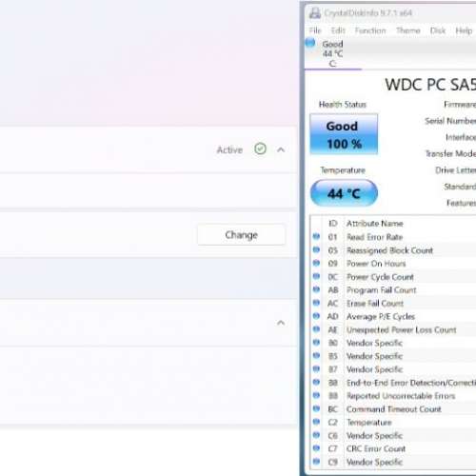Click the Good 100 % health status box
The image size is (476, 476).
click(x=344, y=134)
